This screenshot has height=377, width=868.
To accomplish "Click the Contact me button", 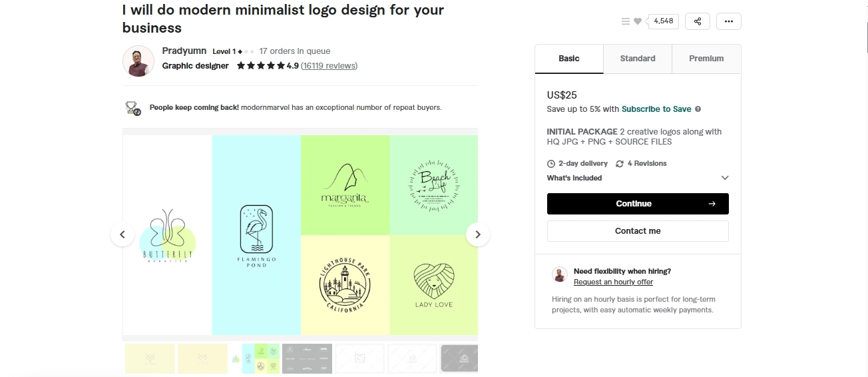I will [x=638, y=231].
